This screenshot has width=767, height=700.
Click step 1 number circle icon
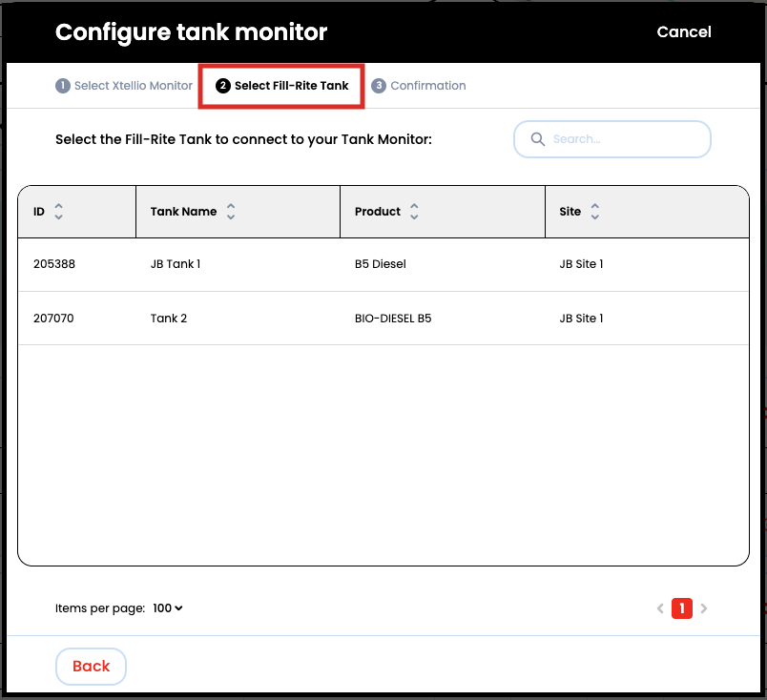[63, 86]
